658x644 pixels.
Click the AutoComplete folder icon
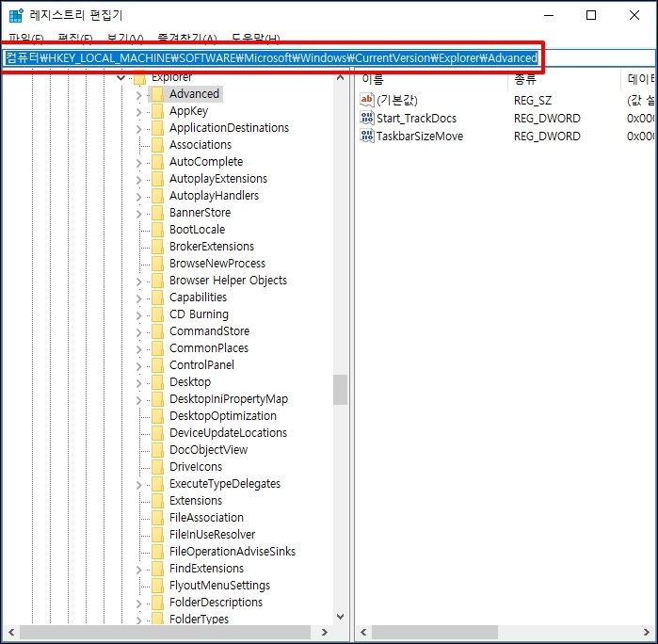point(157,162)
